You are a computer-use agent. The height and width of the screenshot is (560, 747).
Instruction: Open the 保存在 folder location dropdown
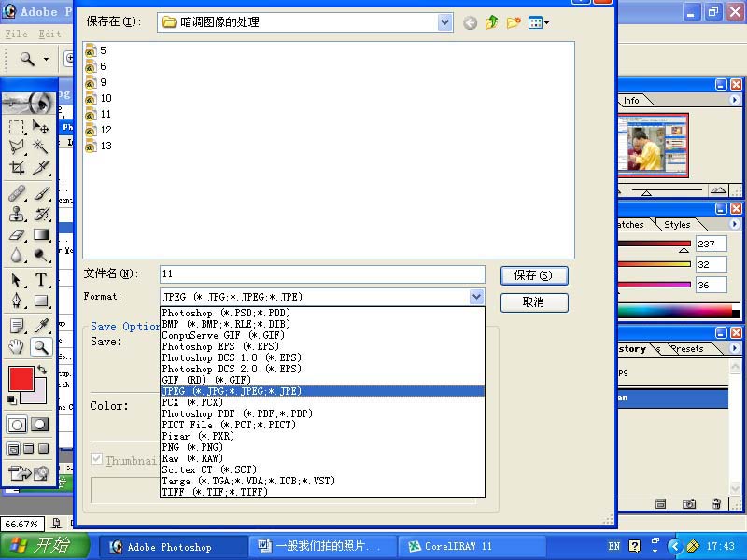444,22
